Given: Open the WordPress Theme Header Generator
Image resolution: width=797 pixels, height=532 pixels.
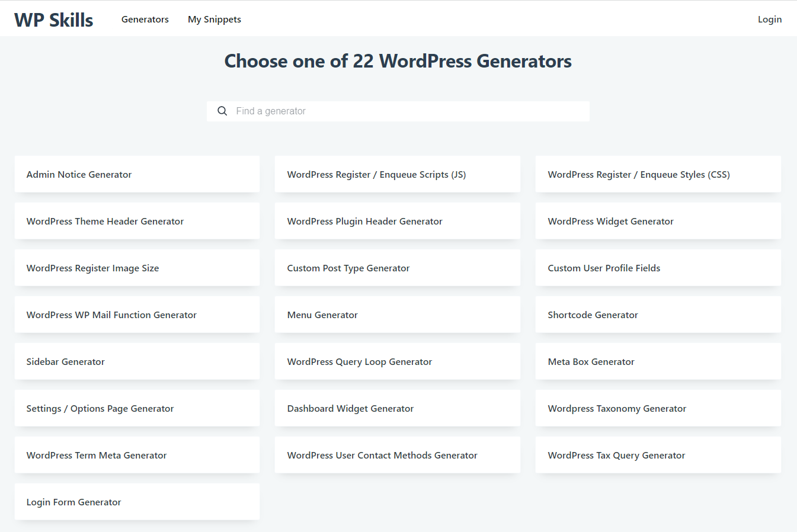Looking at the screenshot, I should [x=137, y=220].
